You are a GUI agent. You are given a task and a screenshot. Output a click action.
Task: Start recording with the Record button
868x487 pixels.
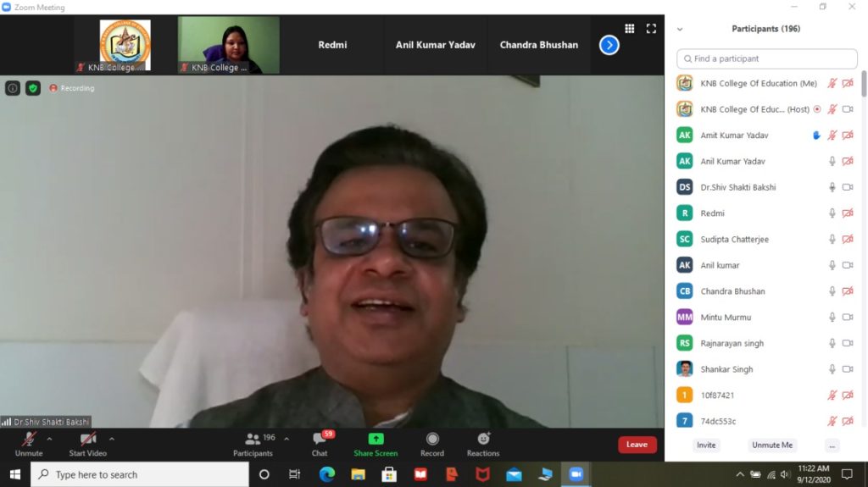pyautogui.click(x=432, y=445)
